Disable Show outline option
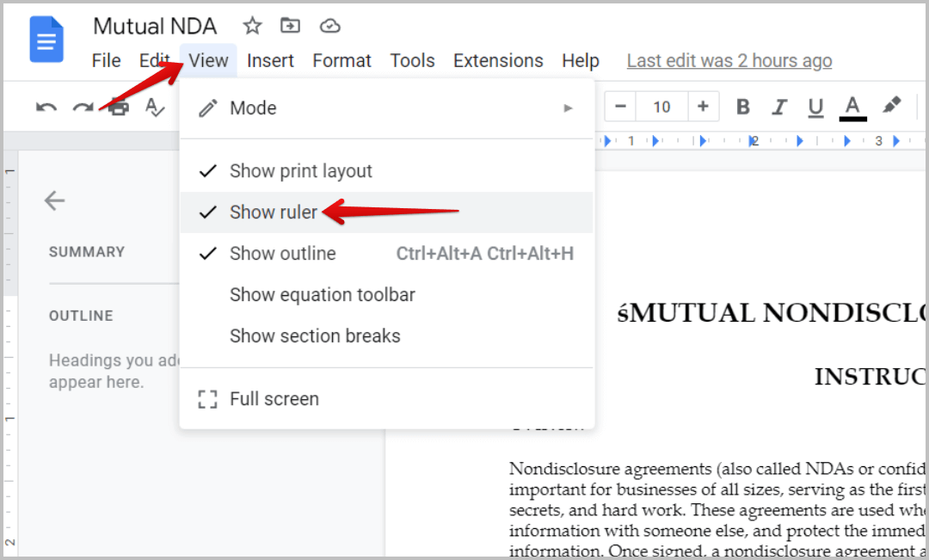929x560 pixels. pos(282,254)
